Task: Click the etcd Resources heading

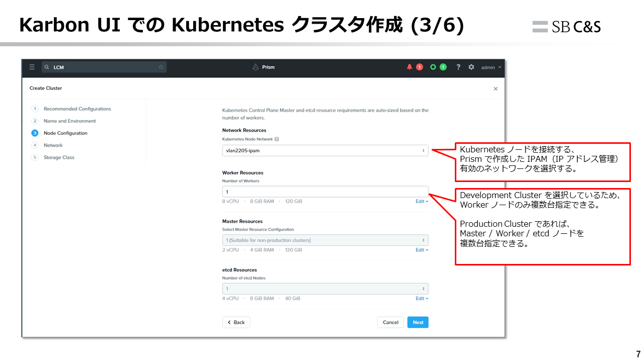Action: coord(239,270)
